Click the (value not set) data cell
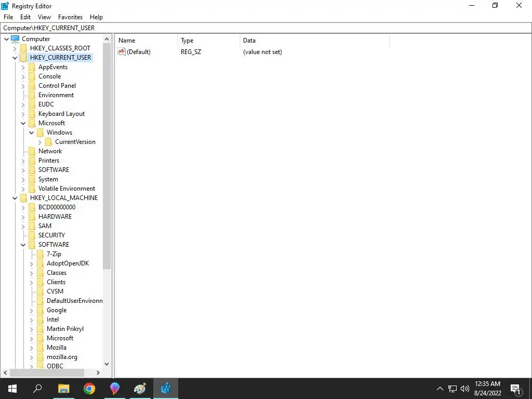532x399 pixels. click(x=262, y=52)
